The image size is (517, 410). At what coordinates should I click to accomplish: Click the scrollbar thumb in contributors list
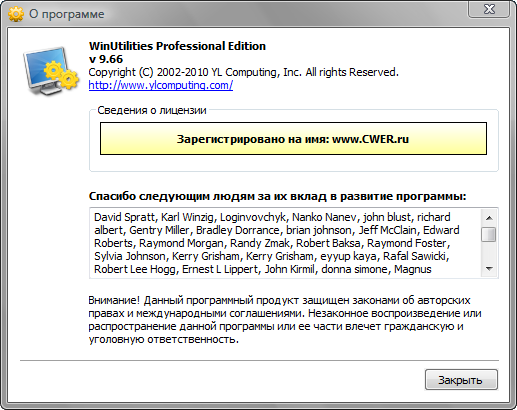tap(489, 234)
